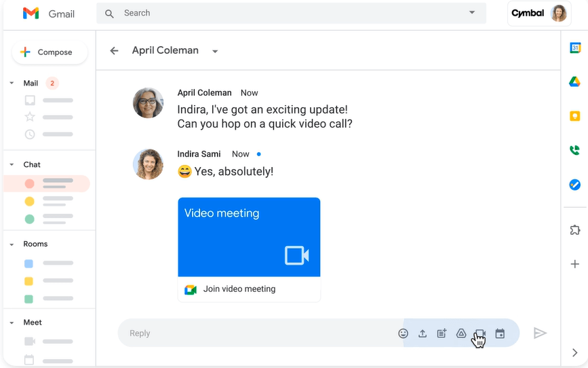Click calendar invite icon in reply
Viewport: 588px width, 368px height.
coord(500,333)
